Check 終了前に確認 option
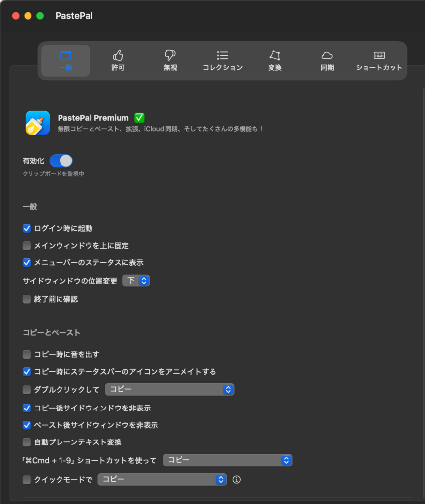The width and height of the screenshot is (425, 504). 27,299
